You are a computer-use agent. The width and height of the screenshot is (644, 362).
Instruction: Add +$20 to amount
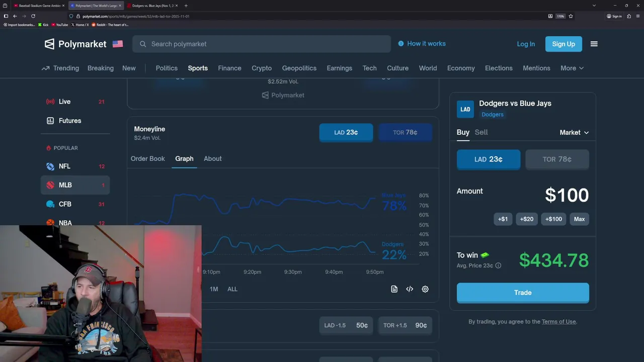527,219
